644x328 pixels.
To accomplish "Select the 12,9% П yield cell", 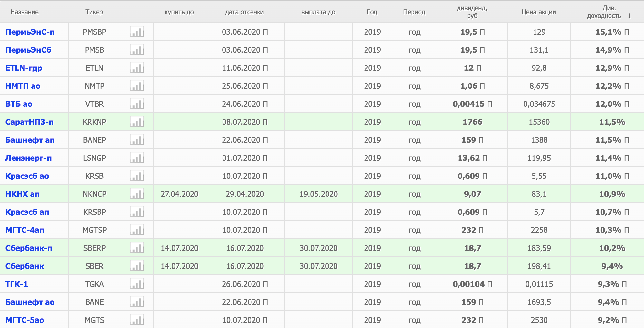I will [x=612, y=68].
